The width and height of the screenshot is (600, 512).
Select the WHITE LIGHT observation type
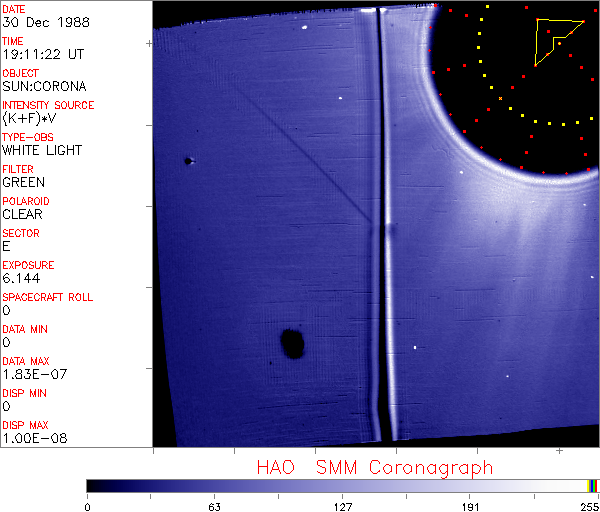coord(42,150)
